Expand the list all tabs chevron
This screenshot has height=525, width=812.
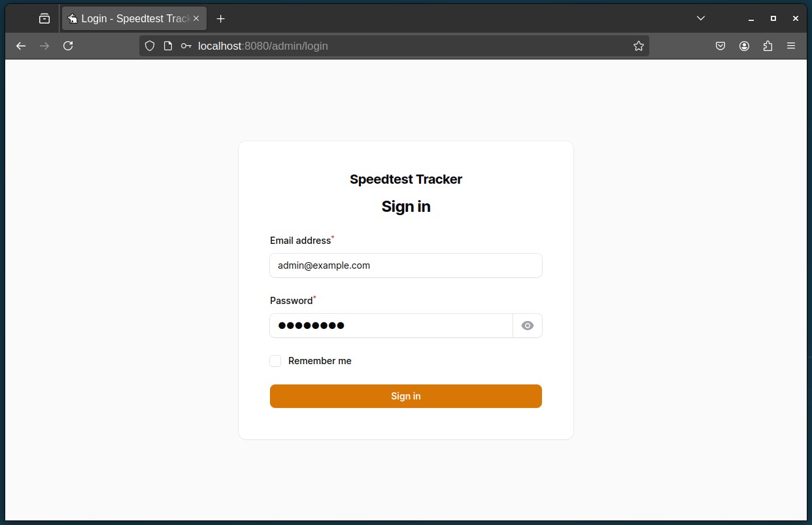[701, 18]
